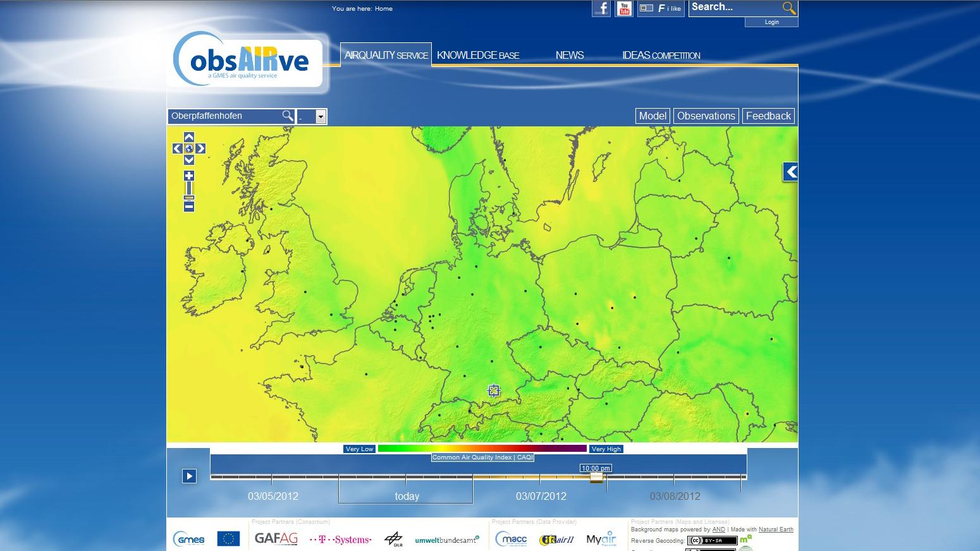Viewport: 980px width, 551px height.
Task: Open the Facebook page icon
Action: (x=601, y=8)
